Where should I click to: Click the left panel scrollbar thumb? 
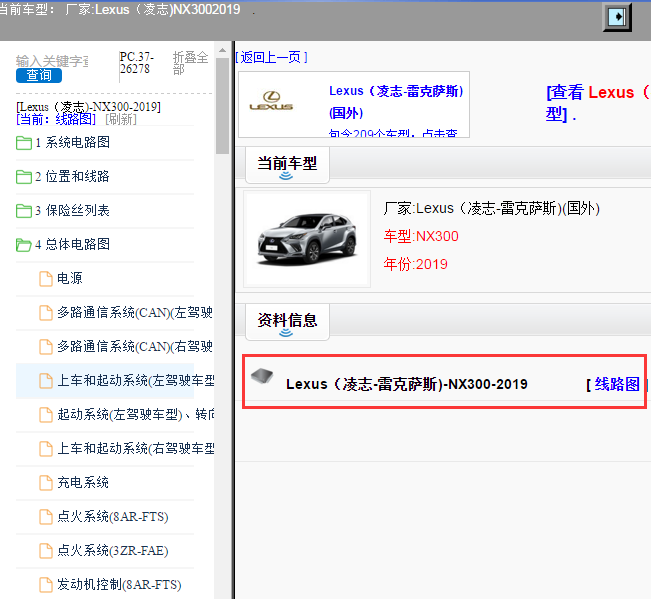[223, 105]
